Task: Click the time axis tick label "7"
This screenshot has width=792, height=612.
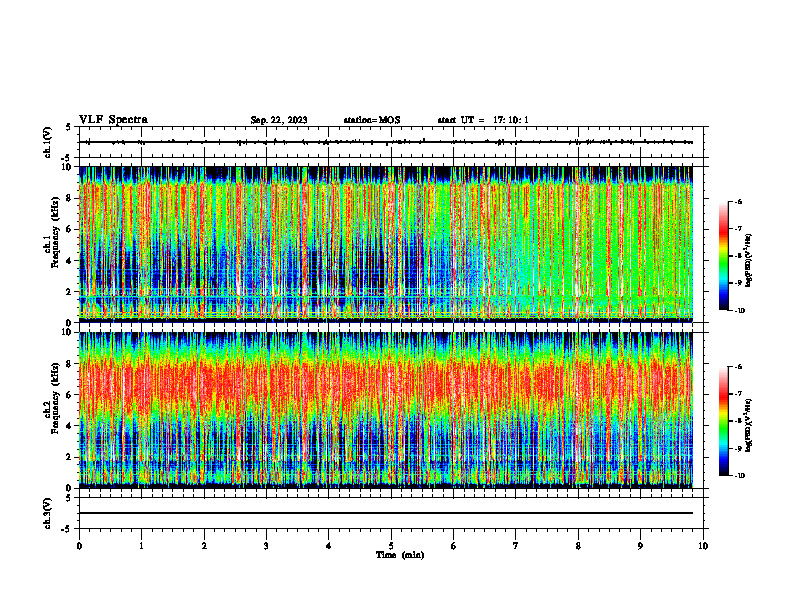Action: point(516,546)
